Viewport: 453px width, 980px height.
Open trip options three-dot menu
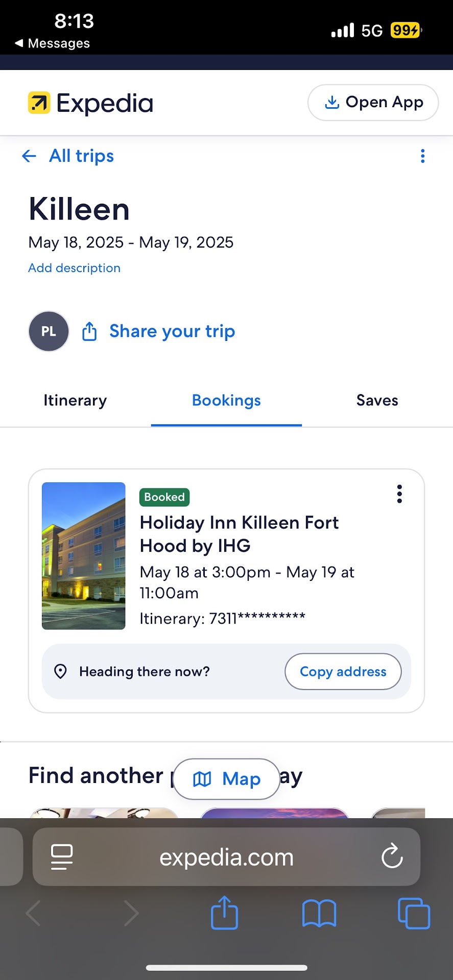click(x=422, y=156)
